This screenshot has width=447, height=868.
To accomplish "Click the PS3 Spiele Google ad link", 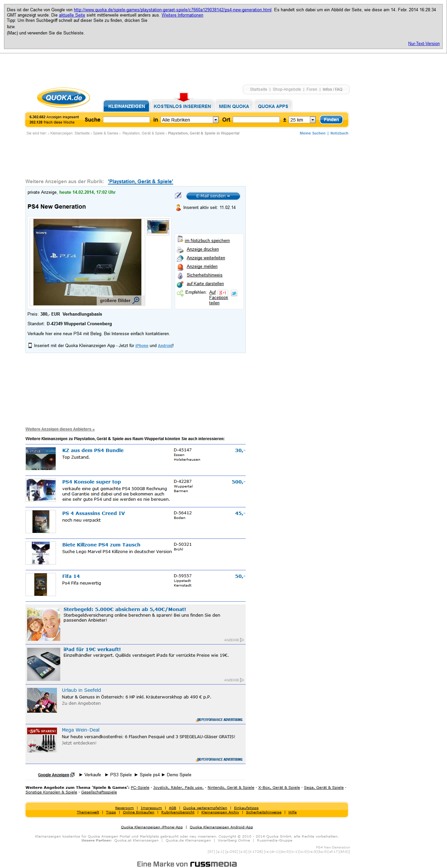I will click(x=121, y=775).
